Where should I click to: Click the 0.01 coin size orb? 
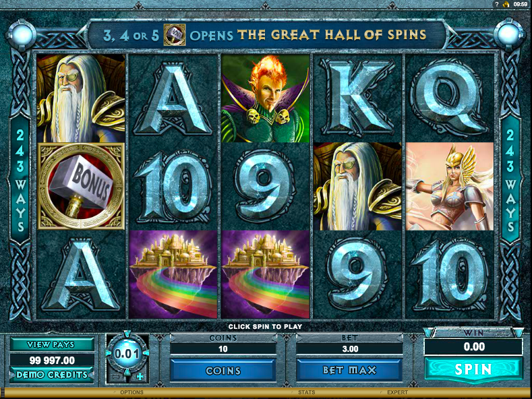point(127,355)
